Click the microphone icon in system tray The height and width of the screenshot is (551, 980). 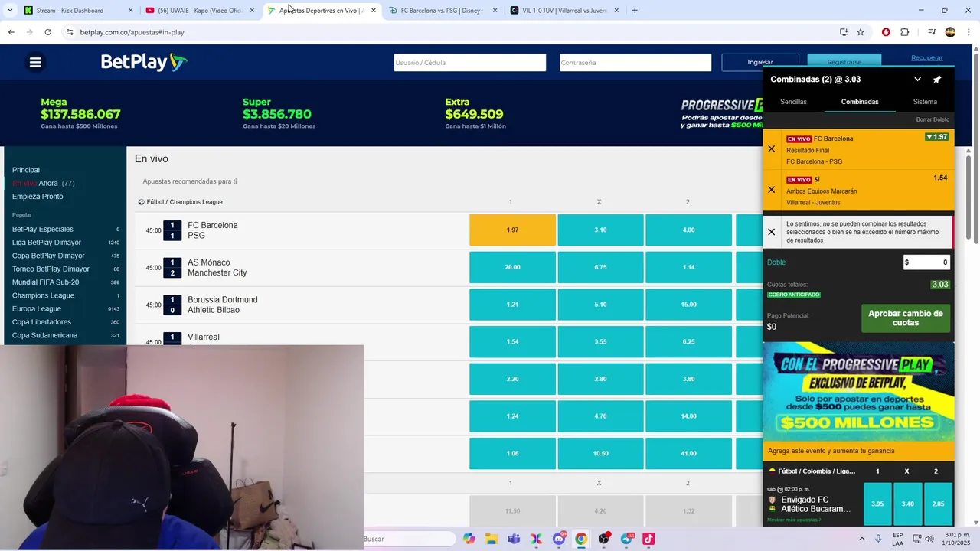point(878,539)
